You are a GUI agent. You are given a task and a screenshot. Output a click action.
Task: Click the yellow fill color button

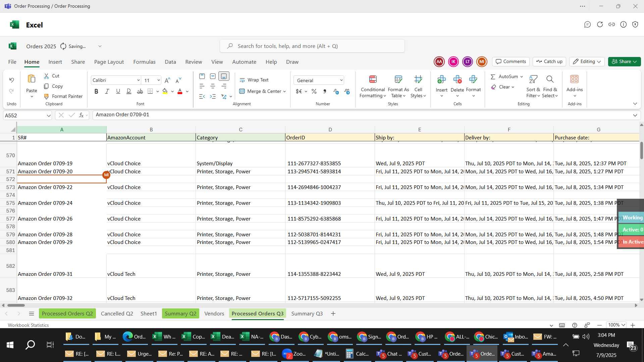click(x=165, y=92)
